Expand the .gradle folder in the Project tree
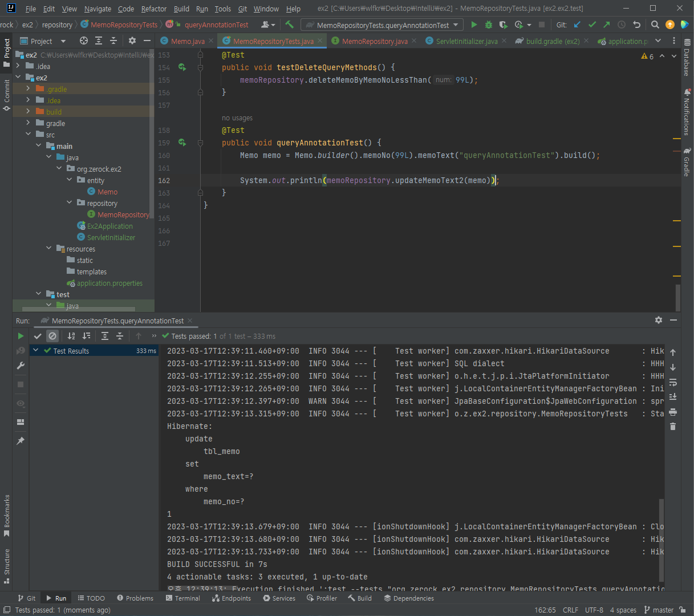 click(28, 89)
